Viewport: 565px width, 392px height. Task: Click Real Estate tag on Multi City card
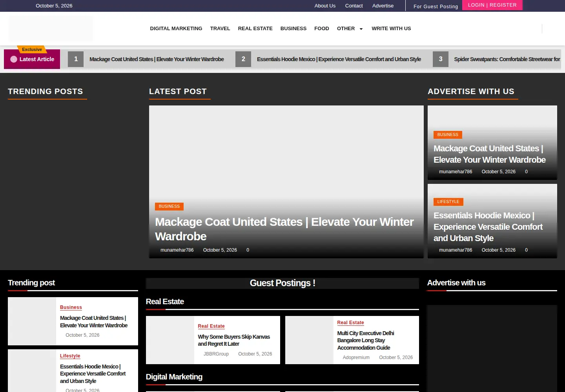[x=350, y=323]
